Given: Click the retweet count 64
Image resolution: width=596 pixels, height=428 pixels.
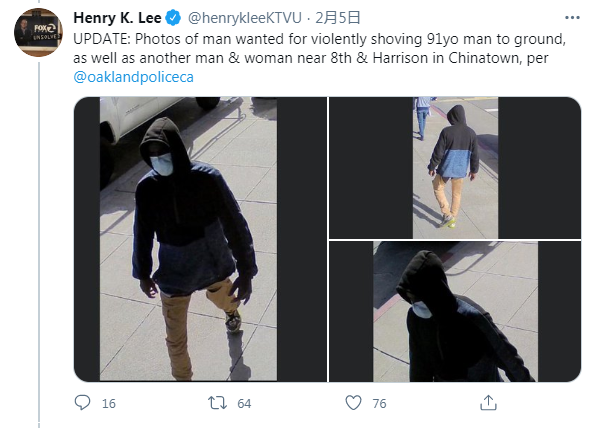Looking at the screenshot, I should click(244, 404).
